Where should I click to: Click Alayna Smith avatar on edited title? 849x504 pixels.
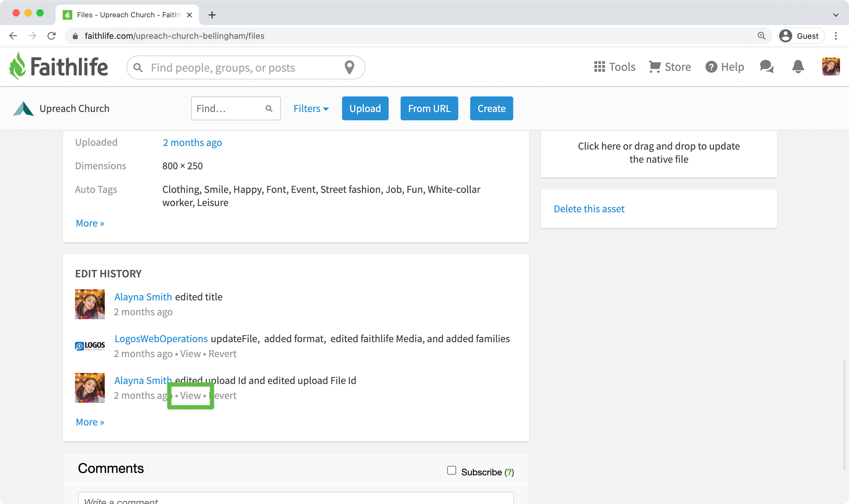[x=90, y=304]
